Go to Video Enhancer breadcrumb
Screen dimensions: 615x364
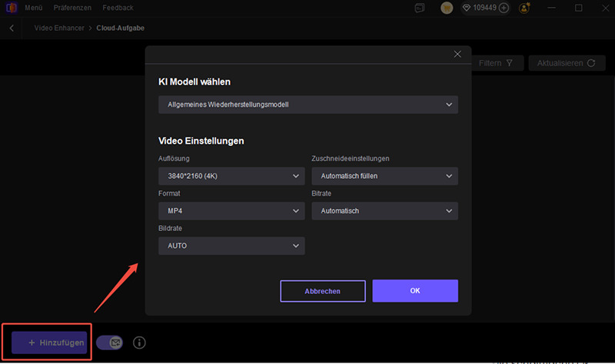(61, 28)
